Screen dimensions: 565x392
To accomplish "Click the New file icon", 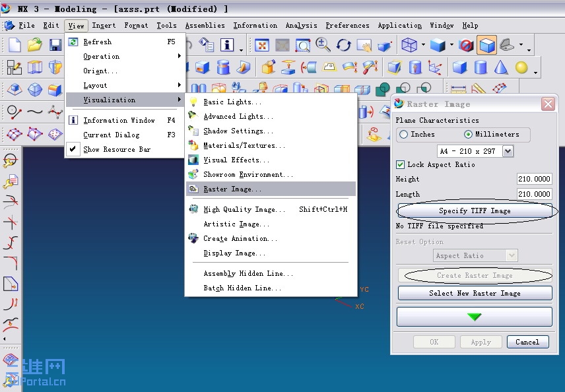I will pyautogui.click(x=15, y=45).
